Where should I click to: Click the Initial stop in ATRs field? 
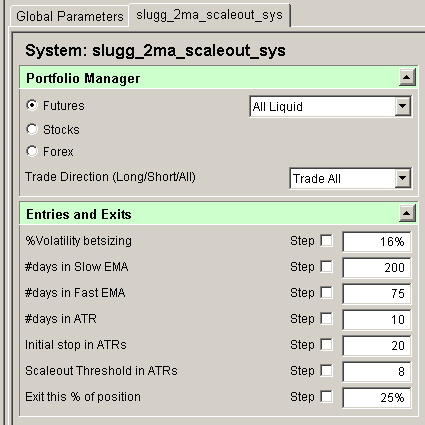(x=377, y=346)
